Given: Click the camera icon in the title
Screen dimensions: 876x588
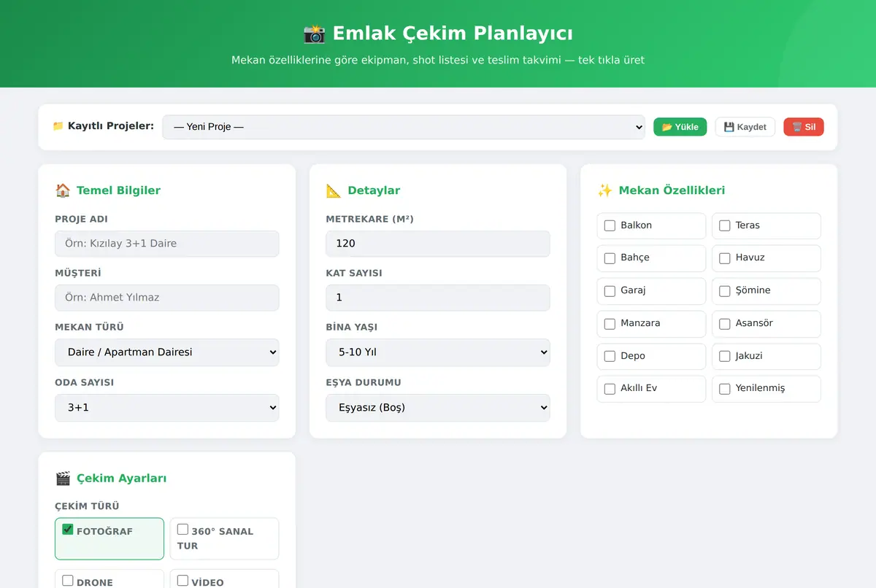Looking at the screenshot, I should click(x=314, y=34).
